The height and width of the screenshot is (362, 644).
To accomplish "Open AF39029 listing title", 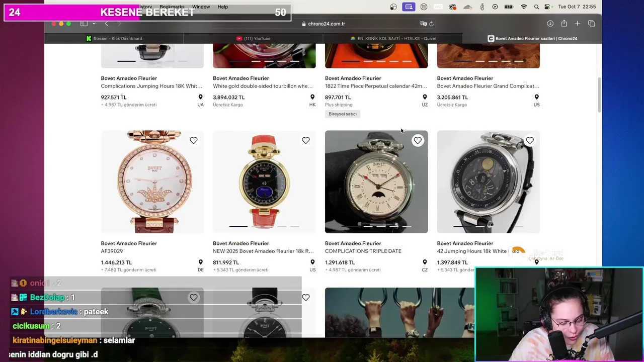I will 112,251.
